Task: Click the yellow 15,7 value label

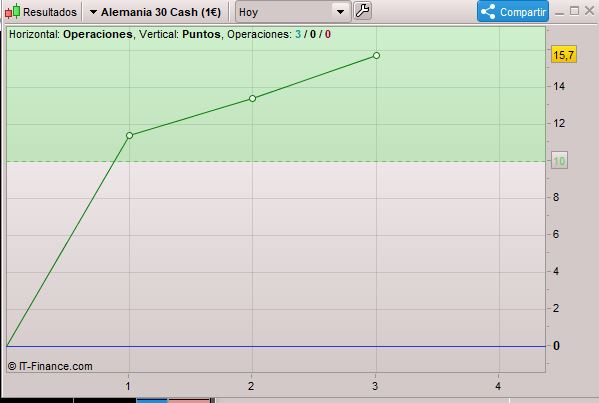Action: tap(563, 55)
